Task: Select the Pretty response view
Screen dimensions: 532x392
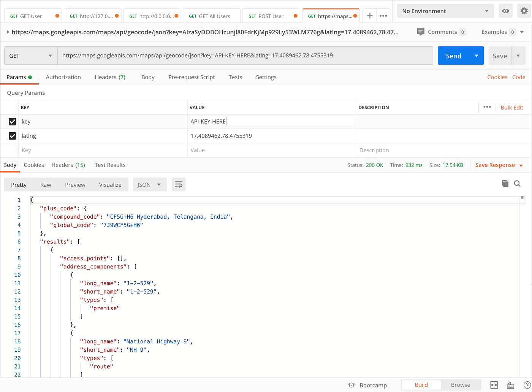Action: [19, 185]
